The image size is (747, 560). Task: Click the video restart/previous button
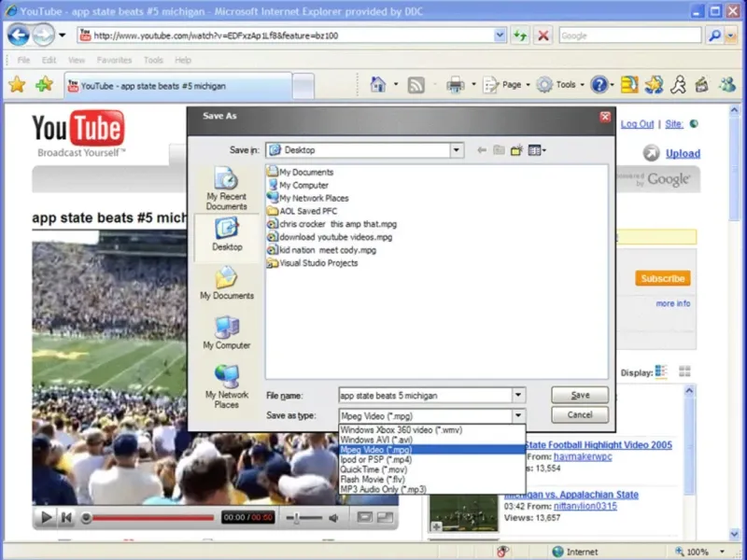pos(66,517)
